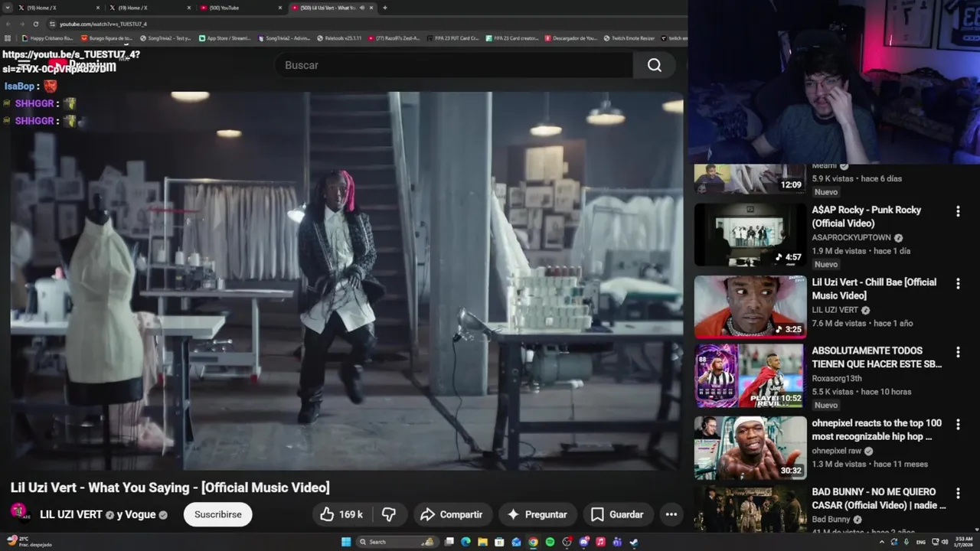Focus the Buscar search field
The height and width of the screenshot is (551, 980).
coord(454,65)
